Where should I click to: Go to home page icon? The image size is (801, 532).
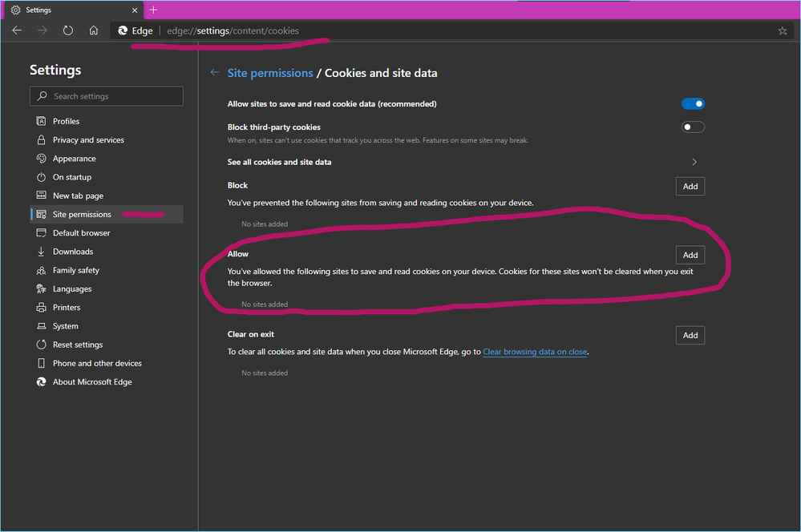[x=94, y=30]
